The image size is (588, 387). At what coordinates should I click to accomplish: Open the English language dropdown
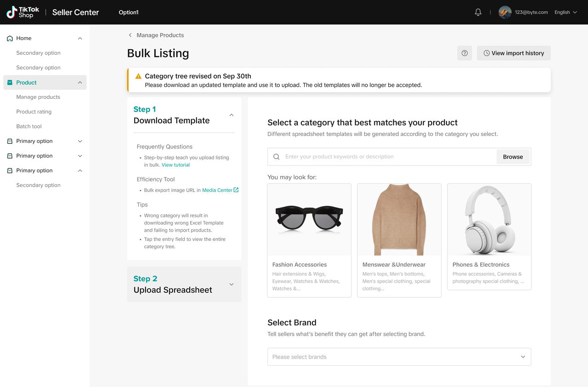coord(565,12)
